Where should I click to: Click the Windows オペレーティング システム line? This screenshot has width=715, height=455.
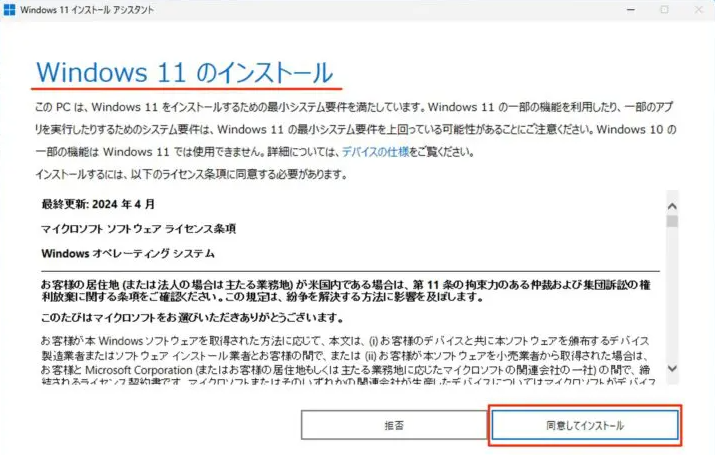click(x=128, y=253)
